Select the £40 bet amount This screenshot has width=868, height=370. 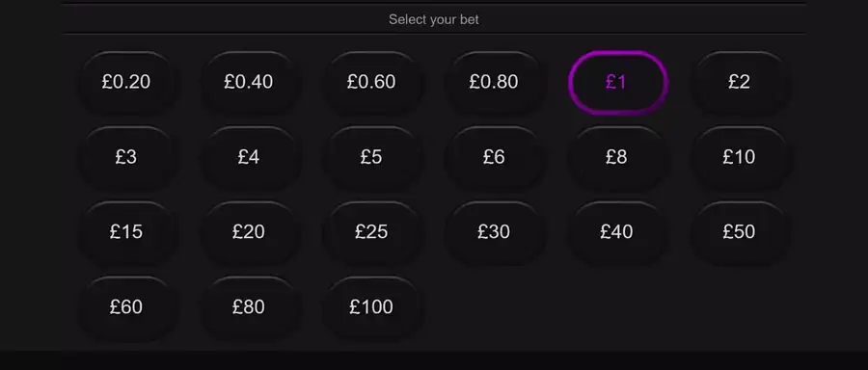(616, 232)
